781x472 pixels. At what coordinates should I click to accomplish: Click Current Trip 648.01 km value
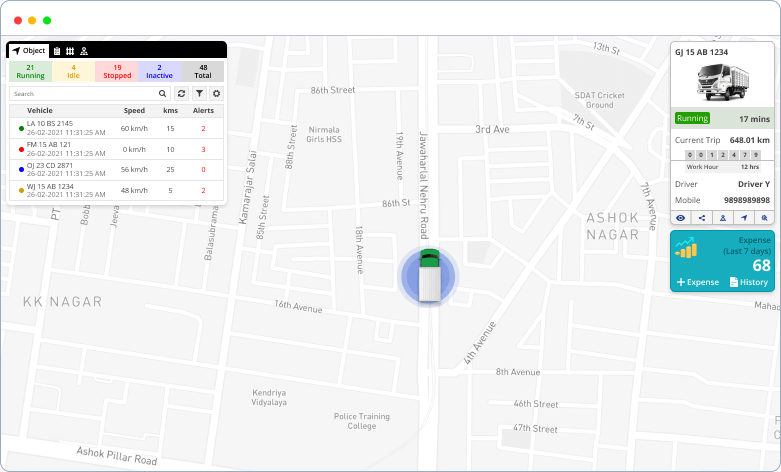(750, 140)
